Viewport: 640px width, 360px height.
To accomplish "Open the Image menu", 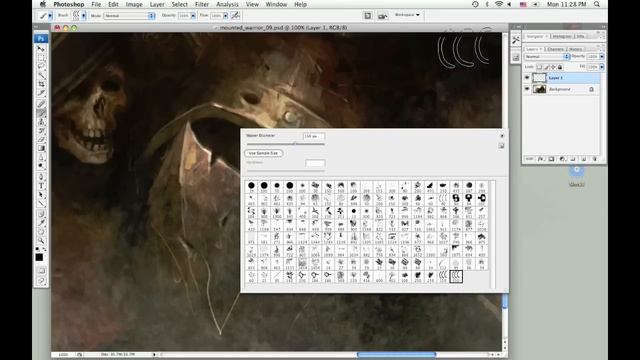I will tap(134, 4).
